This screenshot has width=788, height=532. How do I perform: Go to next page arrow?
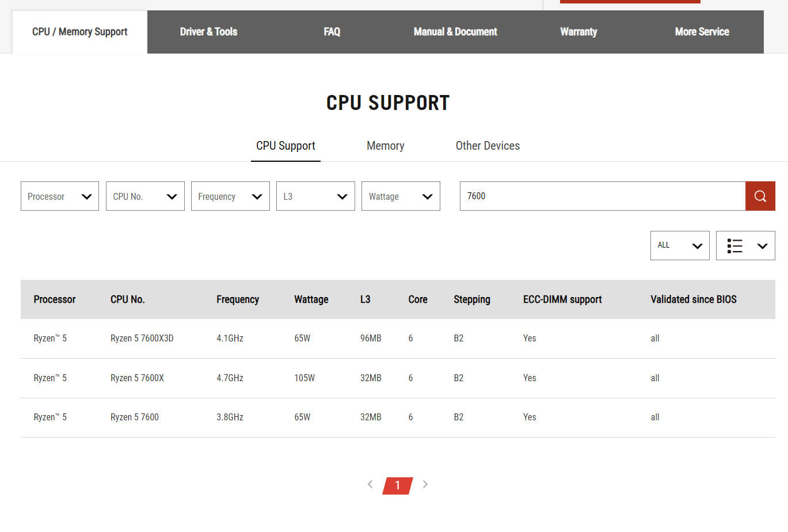pyautogui.click(x=425, y=484)
